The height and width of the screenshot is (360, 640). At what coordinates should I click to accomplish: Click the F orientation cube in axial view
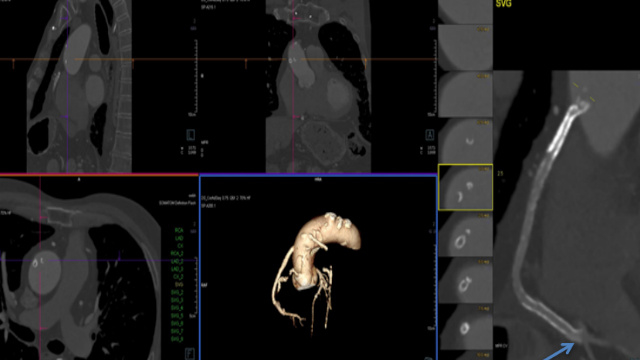(x=190, y=353)
